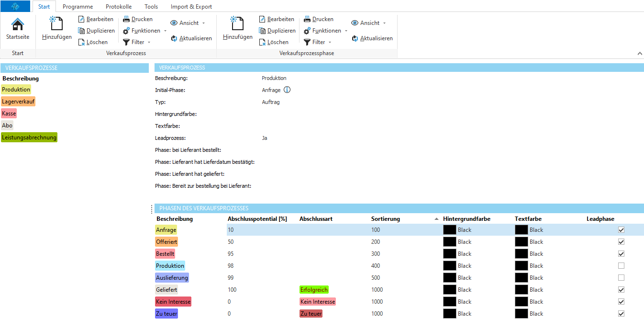The height and width of the screenshot is (331, 644).
Task: Open Hinzufügen in the Verkaufsprozess group
Action: [56, 29]
